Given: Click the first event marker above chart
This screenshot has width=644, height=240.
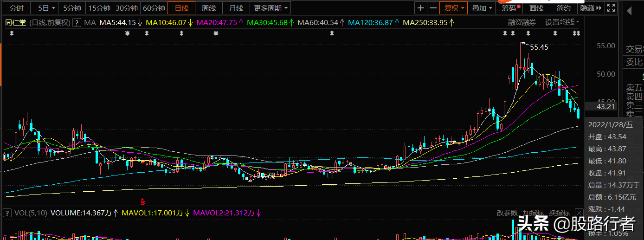Looking at the screenshot, I should click(12, 33).
